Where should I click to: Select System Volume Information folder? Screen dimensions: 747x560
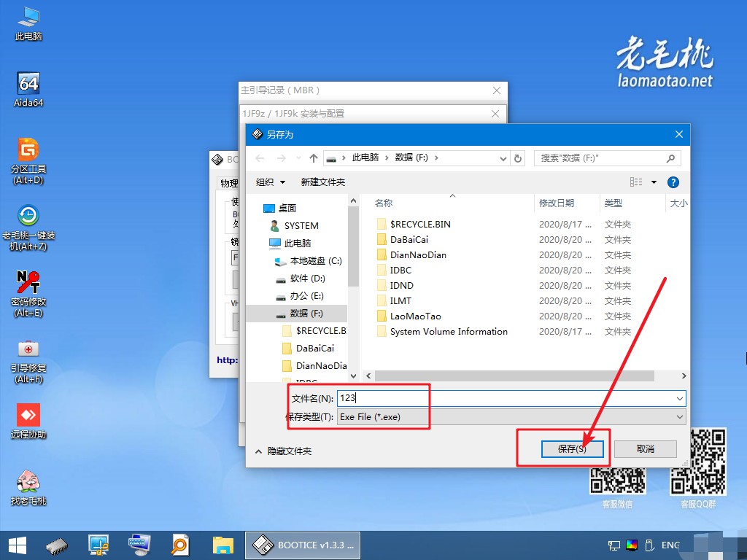point(449,332)
